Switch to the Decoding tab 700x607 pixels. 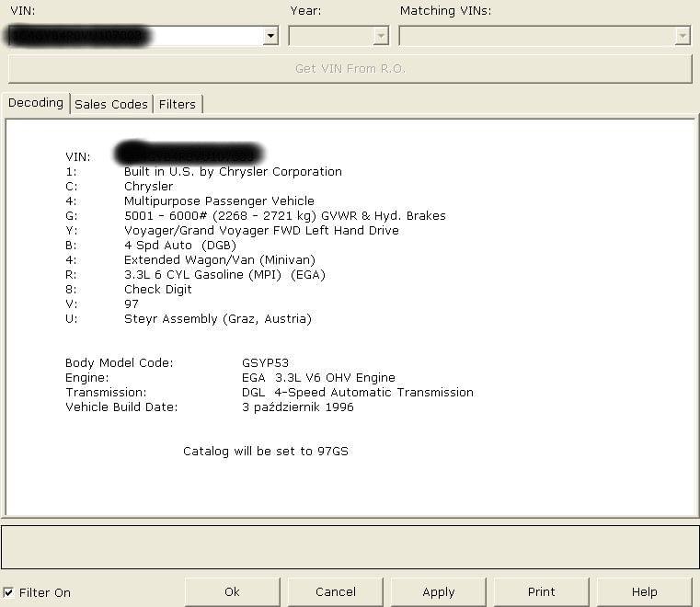(36, 103)
